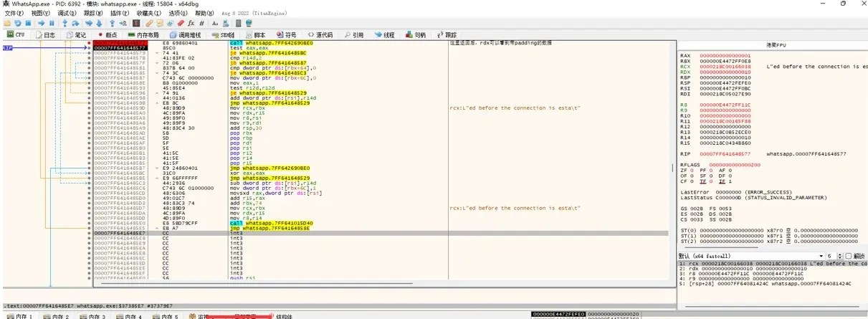Click the calculator toolbar icon
The image size is (868, 319).
click(238, 23)
